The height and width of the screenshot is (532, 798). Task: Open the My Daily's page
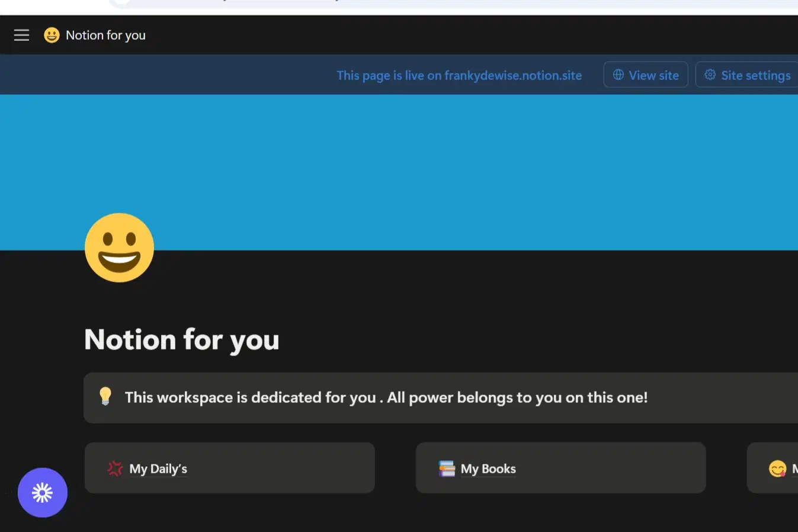tap(158, 468)
